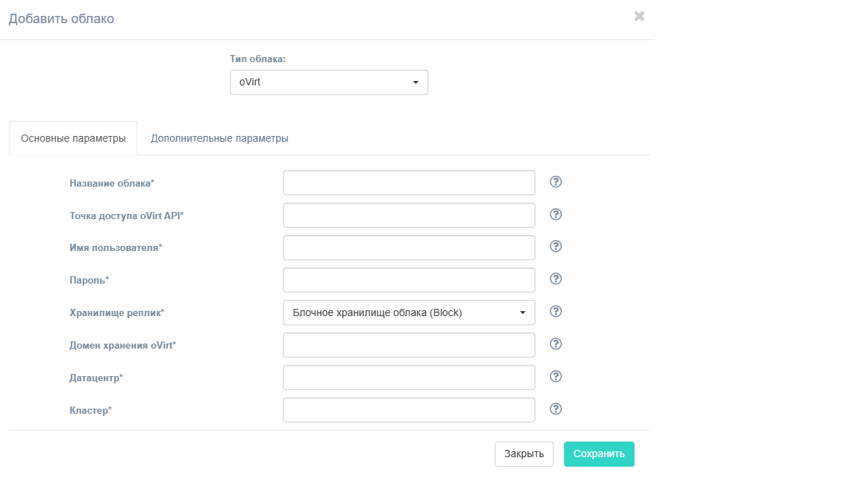
Task: Click the Сохранить button
Action: coord(599,454)
